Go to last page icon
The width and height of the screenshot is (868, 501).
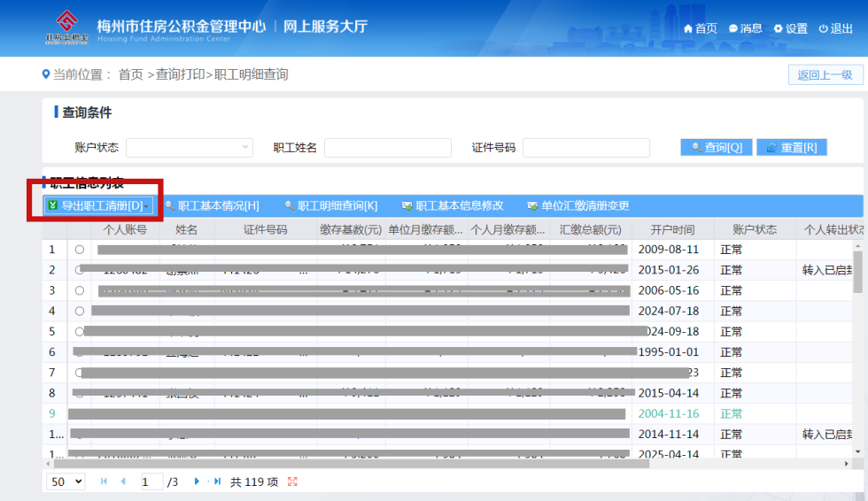[x=217, y=482]
